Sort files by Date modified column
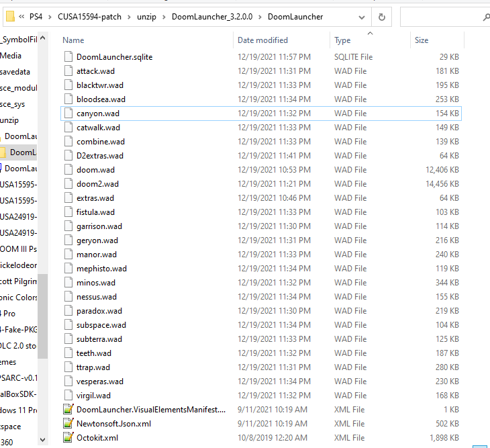490x448 pixels. (262, 40)
